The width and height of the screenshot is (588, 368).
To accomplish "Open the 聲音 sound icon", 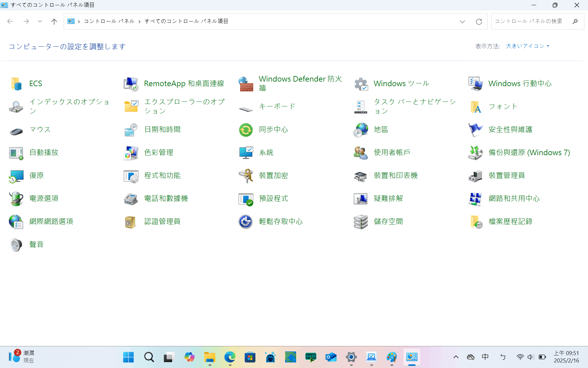I will click(x=16, y=245).
